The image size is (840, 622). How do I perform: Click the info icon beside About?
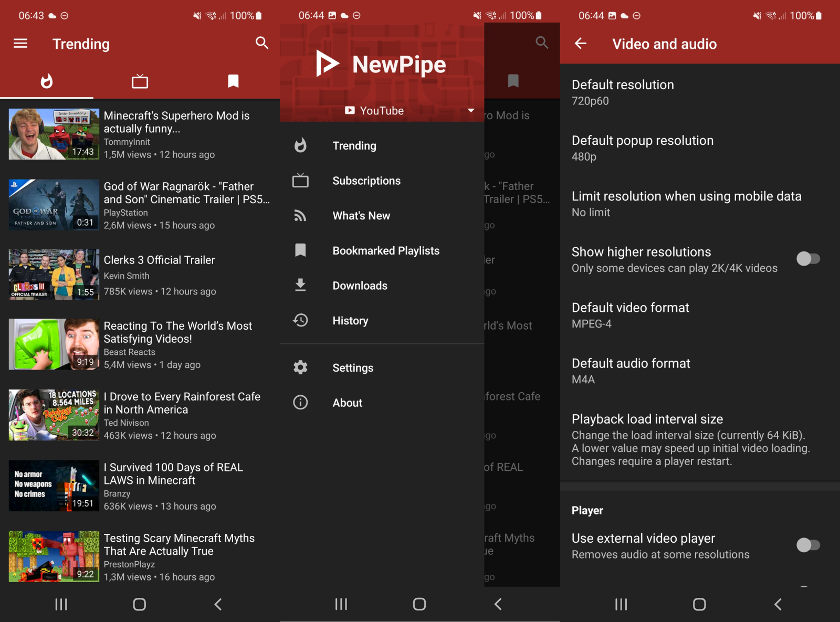point(300,403)
